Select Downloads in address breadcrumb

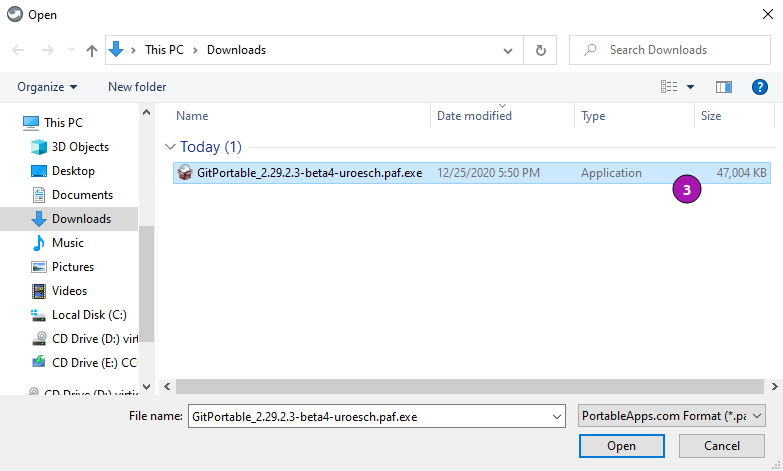point(236,50)
